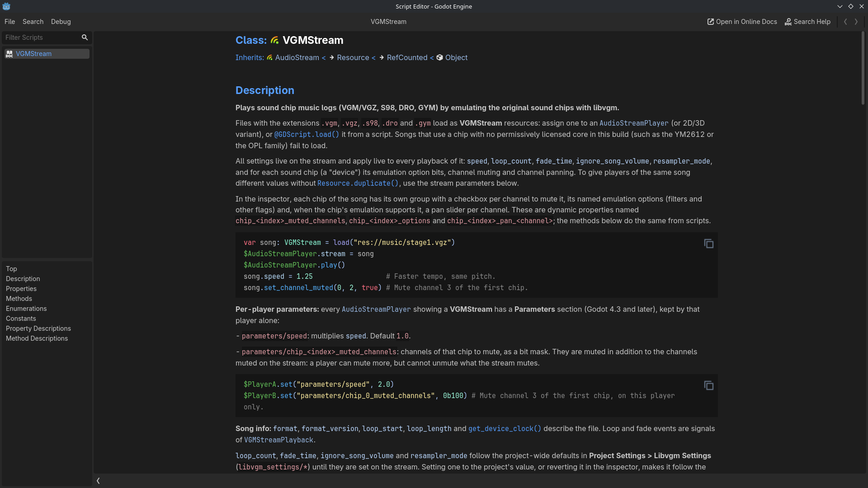The height and width of the screenshot is (488, 868).
Task: Click the Search Help icon
Action: (788, 22)
